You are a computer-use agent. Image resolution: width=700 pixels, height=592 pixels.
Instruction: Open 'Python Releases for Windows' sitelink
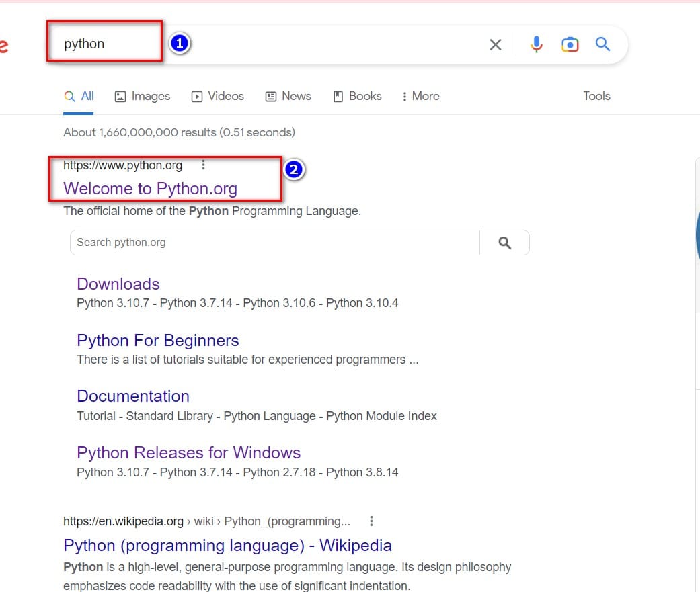tap(188, 452)
